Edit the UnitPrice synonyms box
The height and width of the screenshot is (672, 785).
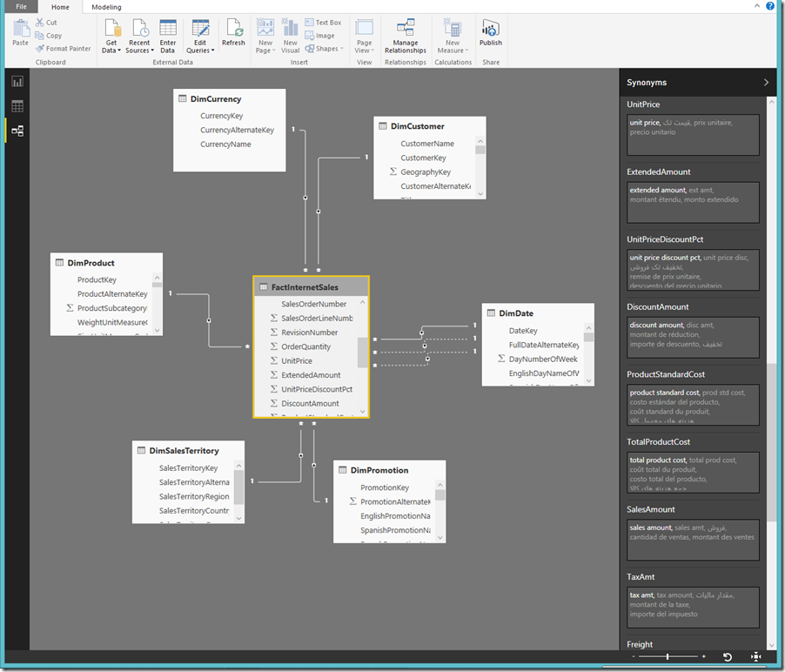coord(693,135)
